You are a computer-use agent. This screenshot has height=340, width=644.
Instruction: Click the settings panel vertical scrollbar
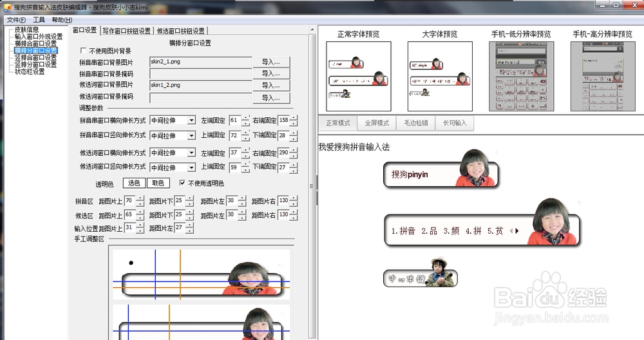(x=312, y=185)
